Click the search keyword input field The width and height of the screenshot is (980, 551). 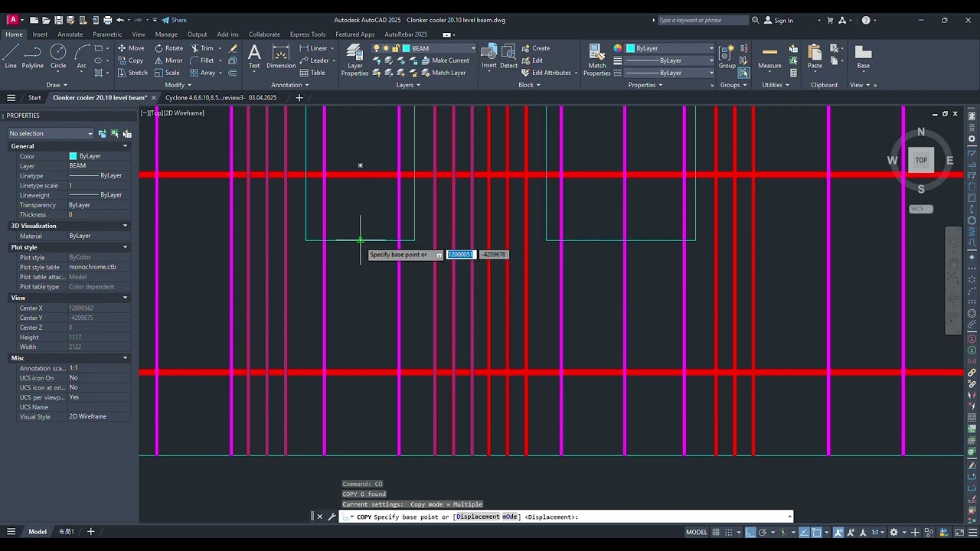702,21
